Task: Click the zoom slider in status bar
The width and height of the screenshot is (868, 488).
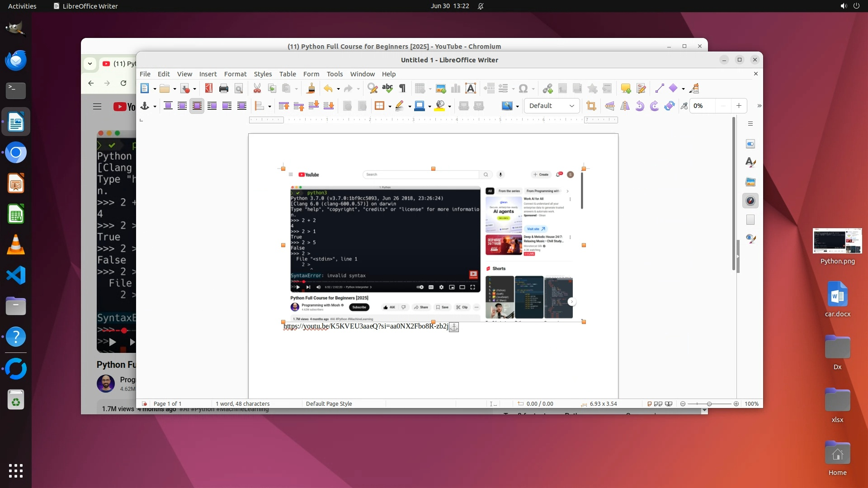Action: click(709, 404)
